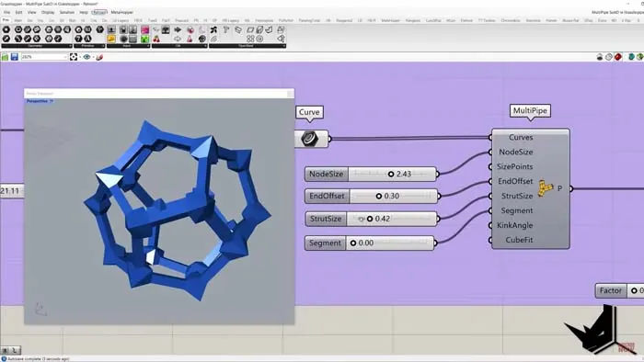Click the SizePoints input on MultiPipe
The height and width of the screenshot is (362, 644).
[x=514, y=167]
